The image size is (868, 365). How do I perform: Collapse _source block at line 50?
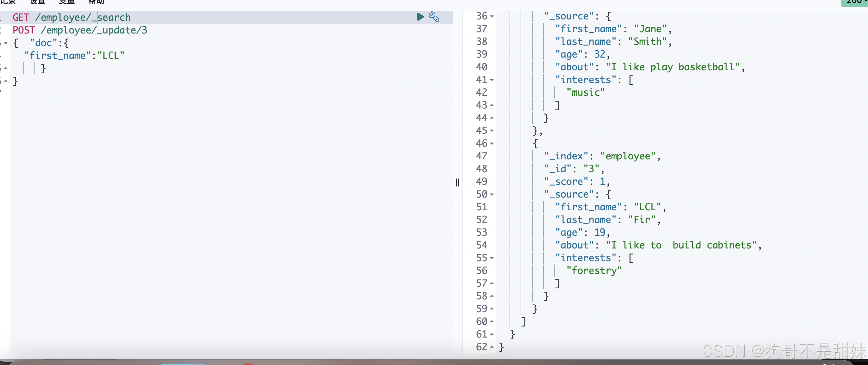coord(492,195)
